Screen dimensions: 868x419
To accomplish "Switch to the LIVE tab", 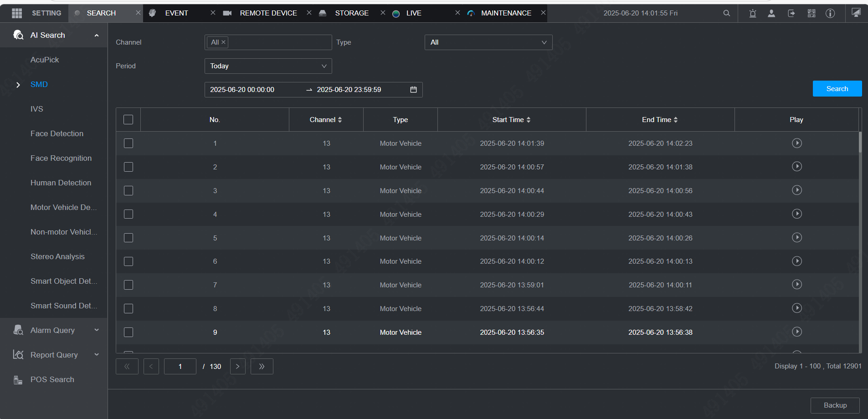I will [x=414, y=13].
